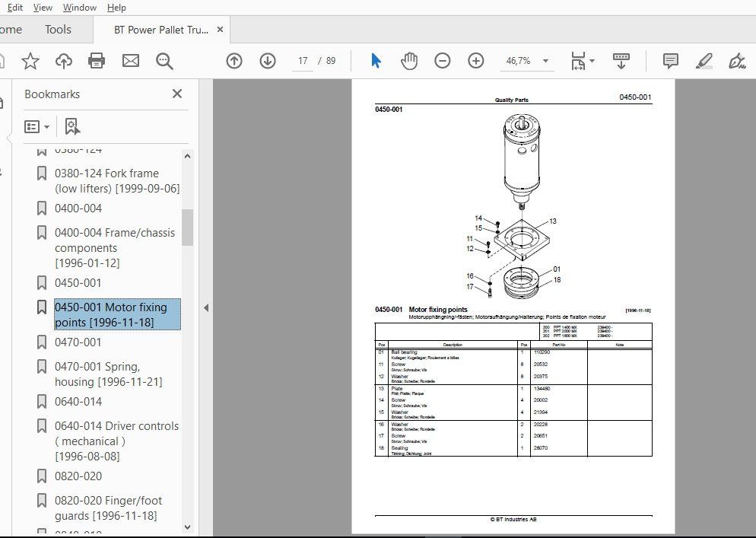Screen dimensions: 756x538
Task: Expand the fit page options dropdown
Action: point(592,61)
